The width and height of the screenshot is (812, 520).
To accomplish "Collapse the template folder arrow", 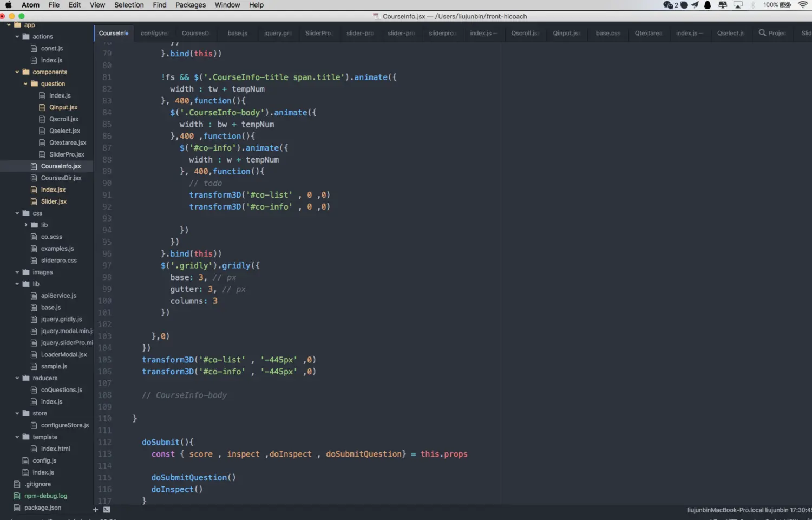I will pyautogui.click(x=17, y=437).
